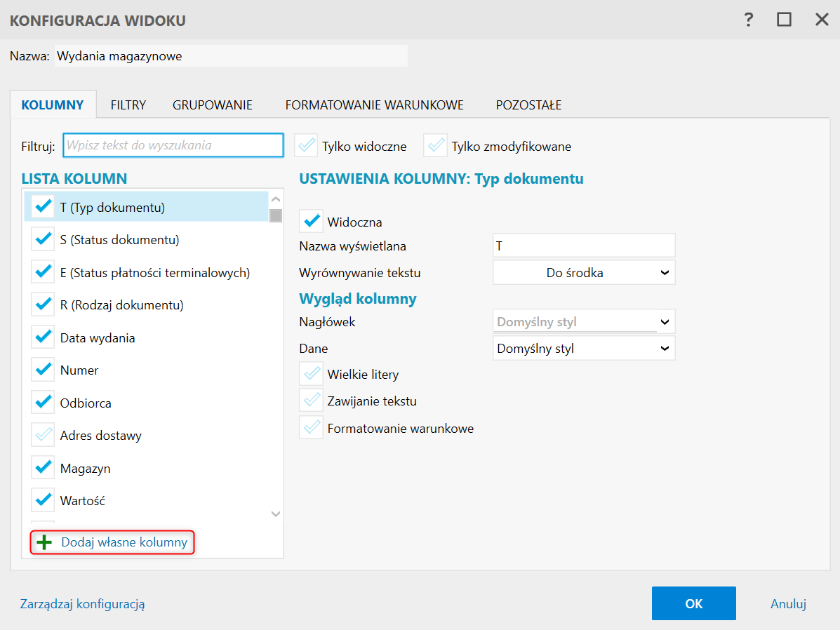This screenshot has width=840, height=630.
Task: Maximize the Konfiguracja widoku window
Action: pos(784,20)
